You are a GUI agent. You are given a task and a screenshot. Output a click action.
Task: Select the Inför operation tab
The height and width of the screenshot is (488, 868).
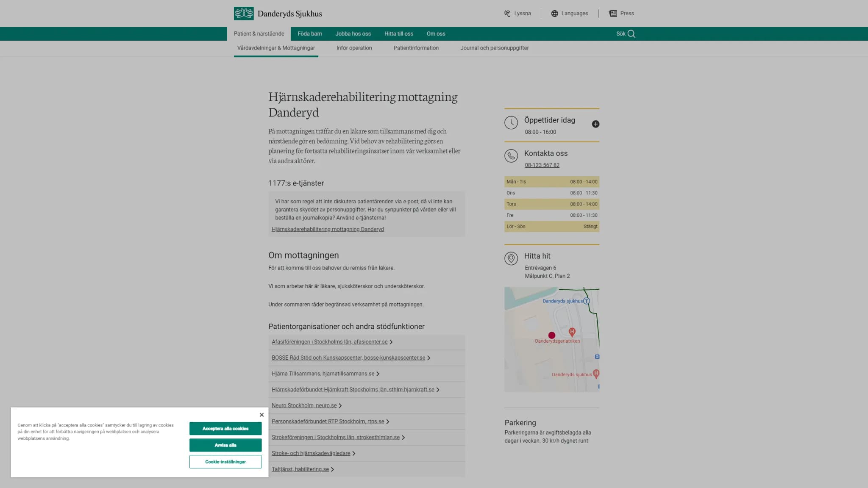[x=354, y=48]
